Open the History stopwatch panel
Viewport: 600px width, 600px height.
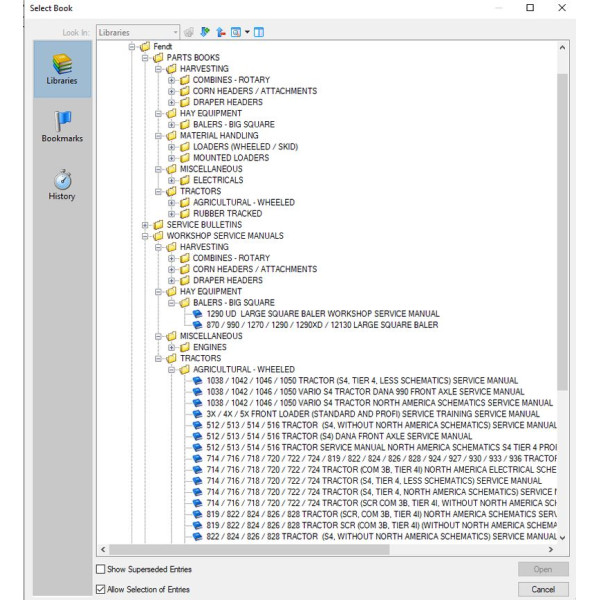point(62,184)
